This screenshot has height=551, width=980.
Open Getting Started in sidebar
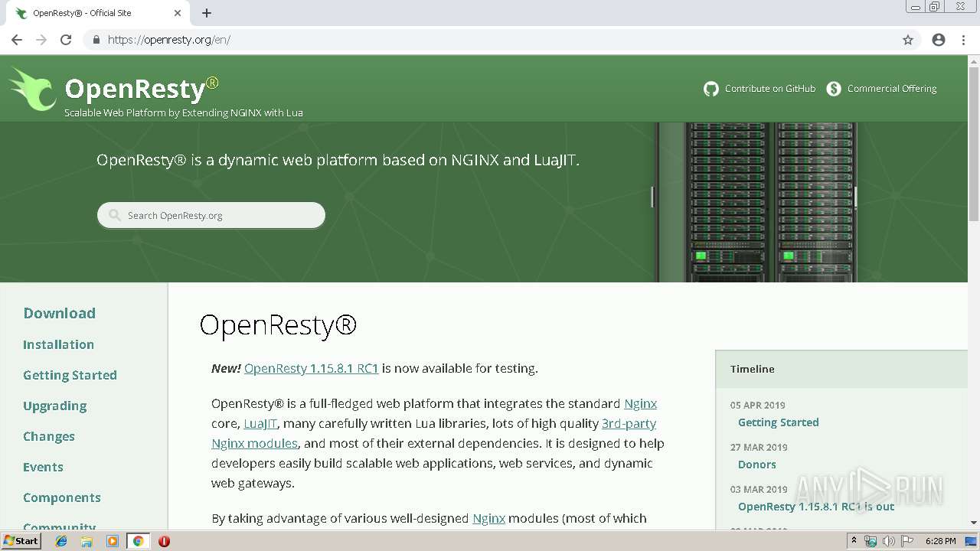(x=70, y=375)
